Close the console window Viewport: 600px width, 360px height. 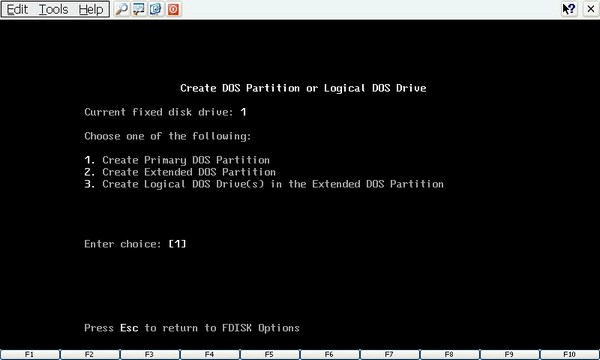click(590, 9)
